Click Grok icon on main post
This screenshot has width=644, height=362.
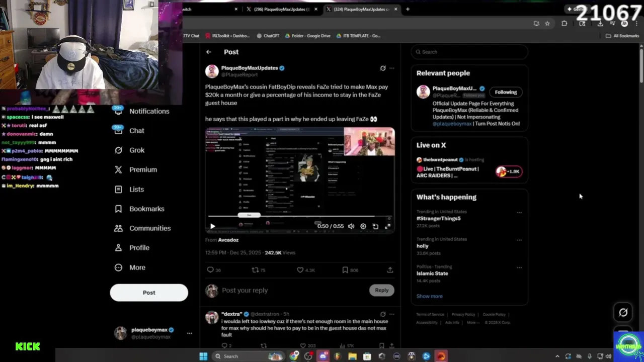383,68
